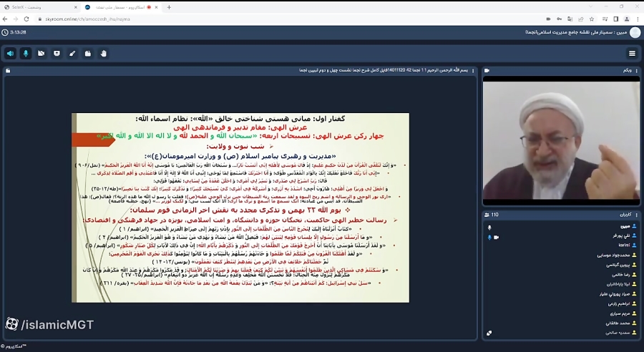Switch to the SolarX browser tab
644x352 pixels.
tap(40, 7)
